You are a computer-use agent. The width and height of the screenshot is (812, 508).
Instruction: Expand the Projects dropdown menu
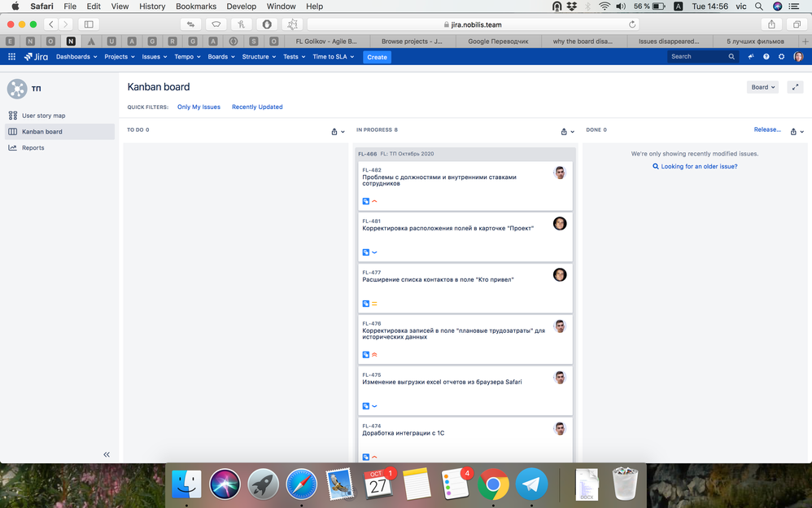tap(120, 56)
